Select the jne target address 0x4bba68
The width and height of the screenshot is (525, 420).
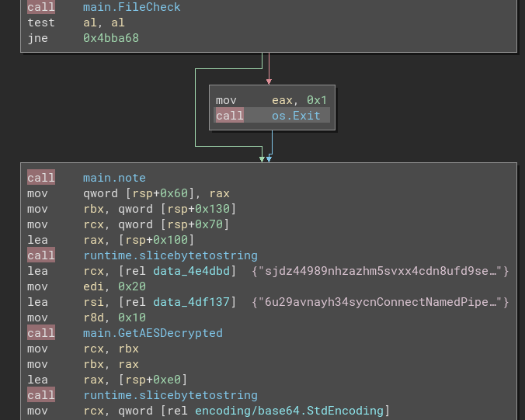pos(111,38)
